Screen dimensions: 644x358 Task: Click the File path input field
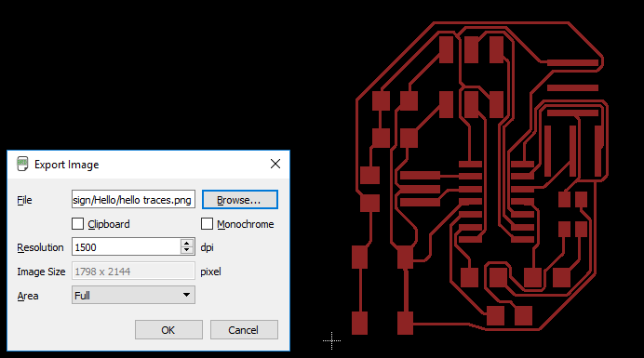(133, 200)
